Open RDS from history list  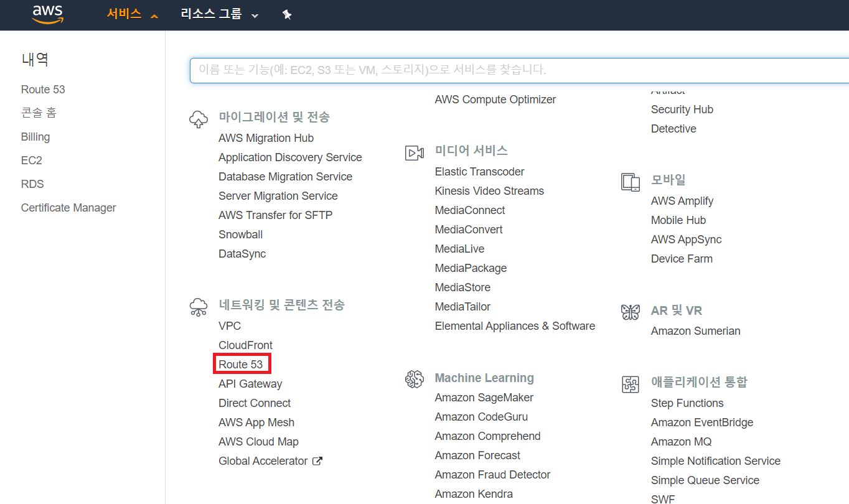pyautogui.click(x=32, y=184)
